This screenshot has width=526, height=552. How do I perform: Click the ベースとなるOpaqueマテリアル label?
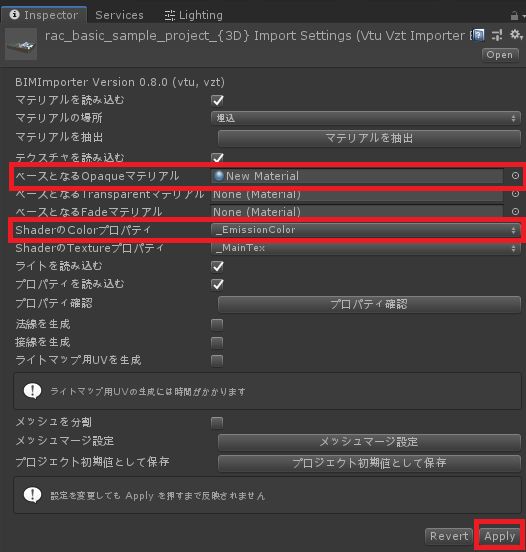coord(97,176)
